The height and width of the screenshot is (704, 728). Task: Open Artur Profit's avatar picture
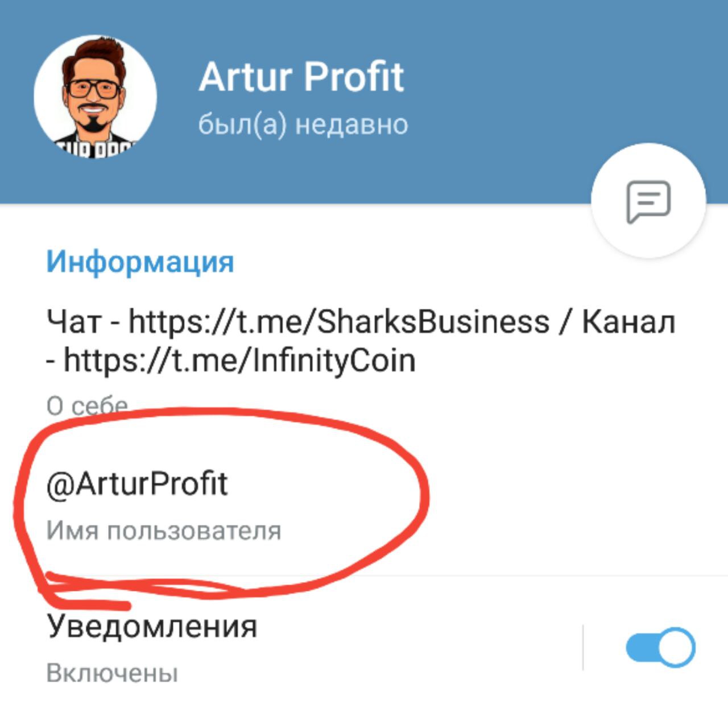(95, 97)
